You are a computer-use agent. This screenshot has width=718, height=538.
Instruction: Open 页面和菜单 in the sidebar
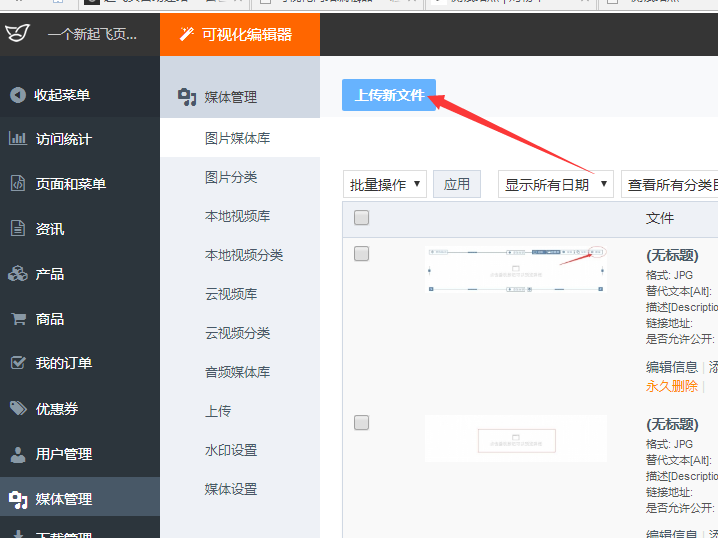coord(71,184)
